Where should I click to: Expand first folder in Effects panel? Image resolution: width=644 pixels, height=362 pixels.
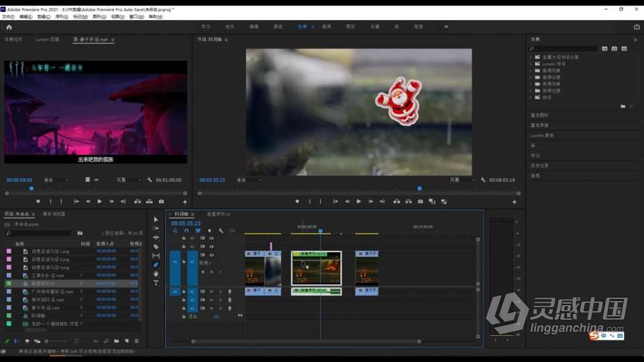(x=531, y=57)
